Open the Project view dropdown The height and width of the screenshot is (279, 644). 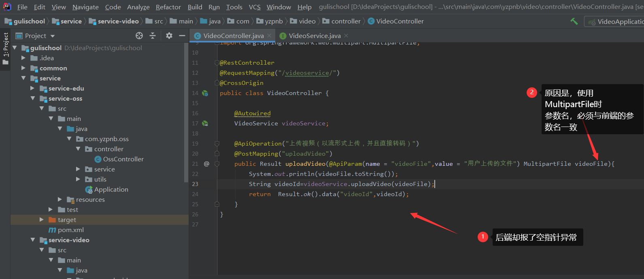[35, 36]
